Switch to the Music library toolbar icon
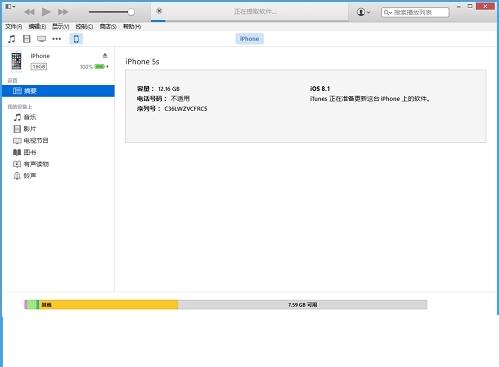499x367 pixels. [x=12, y=39]
